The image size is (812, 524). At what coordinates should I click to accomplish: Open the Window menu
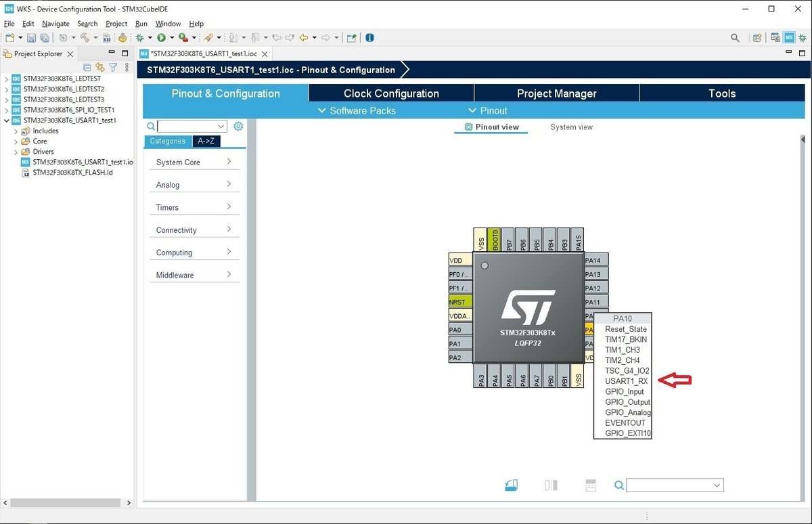click(x=168, y=24)
